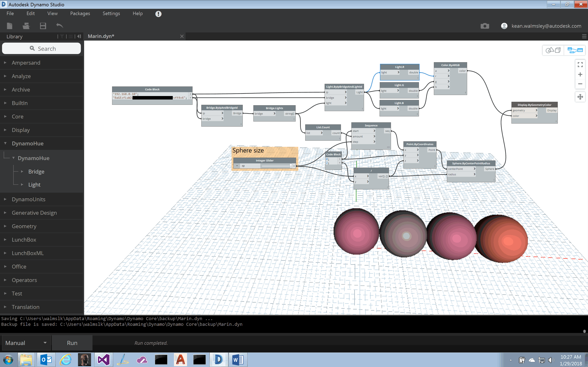This screenshot has height=367, width=588.
Task: Open the Packages menu
Action: [x=80, y=13]
